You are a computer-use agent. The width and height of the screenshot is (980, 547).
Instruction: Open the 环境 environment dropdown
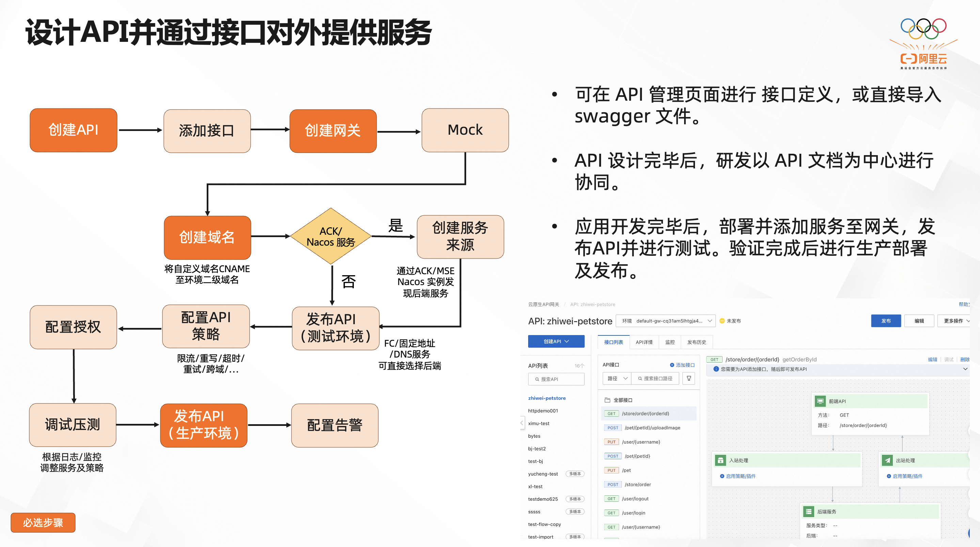click(666, 321)
